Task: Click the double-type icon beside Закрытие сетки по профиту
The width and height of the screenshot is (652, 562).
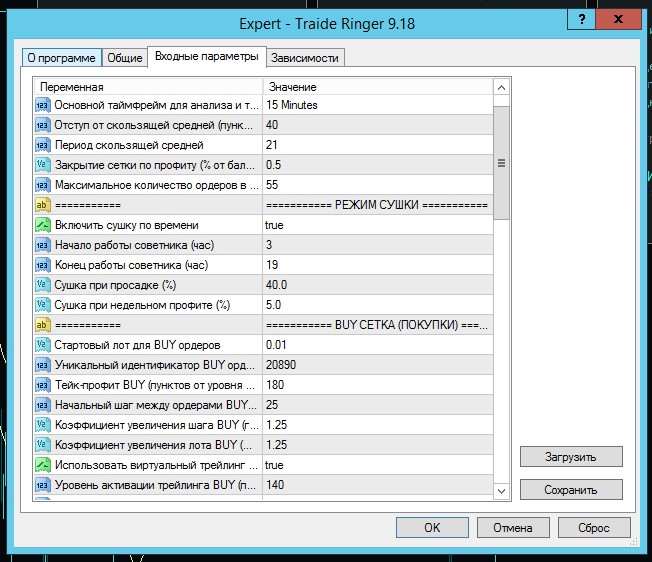Action: (42, 165)
